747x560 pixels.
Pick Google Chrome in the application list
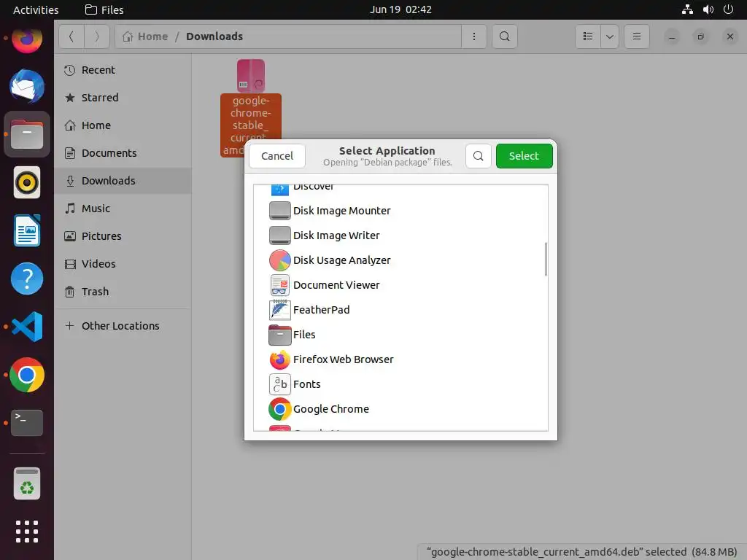pyautogui.click(x=400, y=408)
